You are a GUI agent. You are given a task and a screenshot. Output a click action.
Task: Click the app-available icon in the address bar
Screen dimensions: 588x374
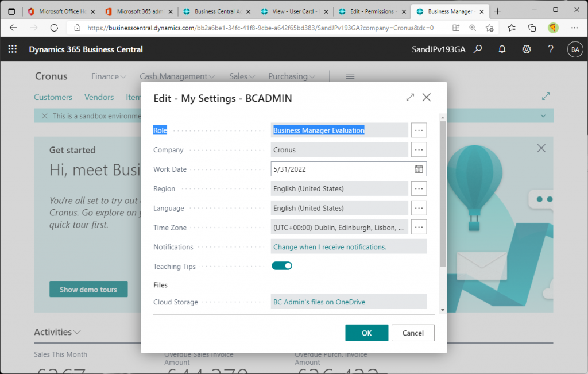click(x=456, y=28)
